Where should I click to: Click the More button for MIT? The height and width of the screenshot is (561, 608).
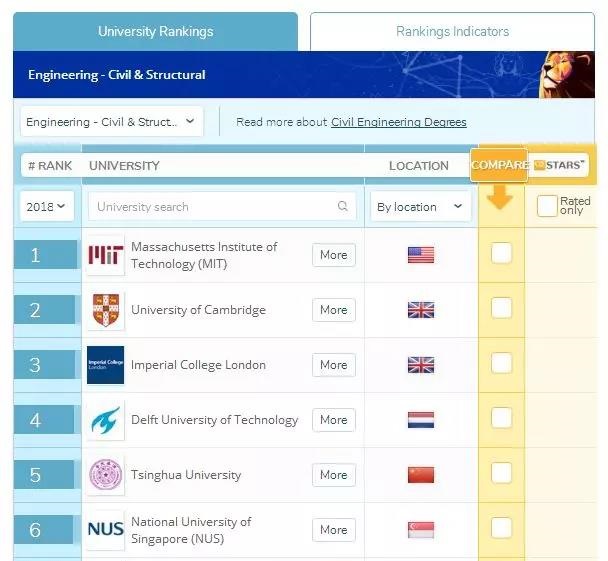tap(334, 255)
